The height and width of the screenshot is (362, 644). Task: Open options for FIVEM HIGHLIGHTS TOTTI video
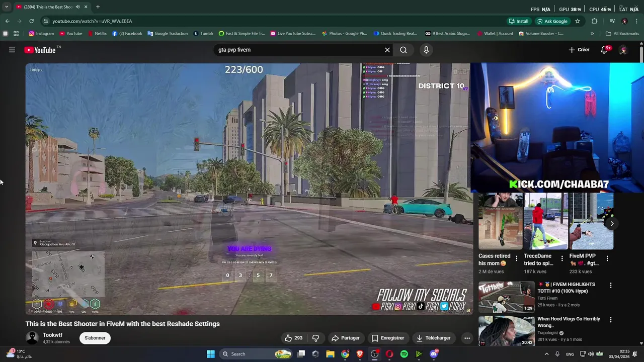611,285
